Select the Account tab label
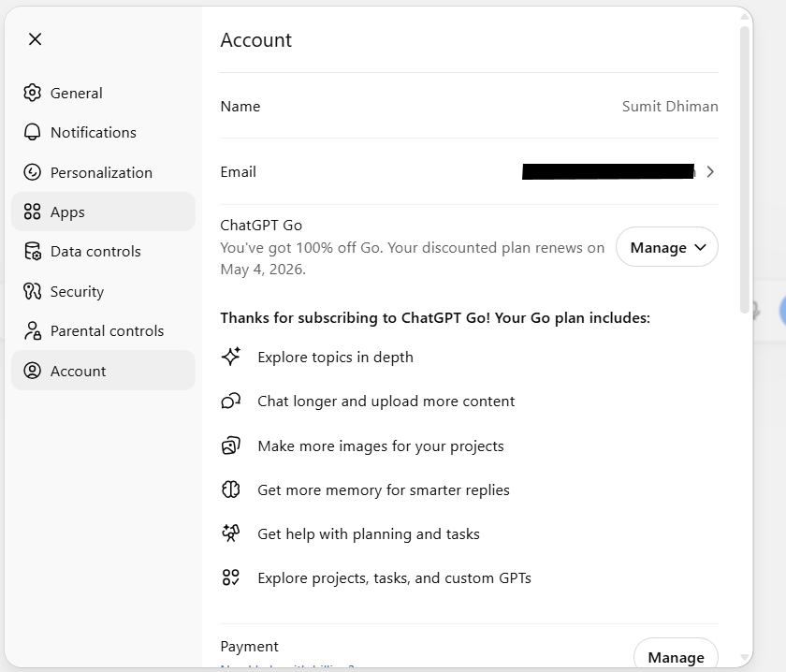 point(79,372)
